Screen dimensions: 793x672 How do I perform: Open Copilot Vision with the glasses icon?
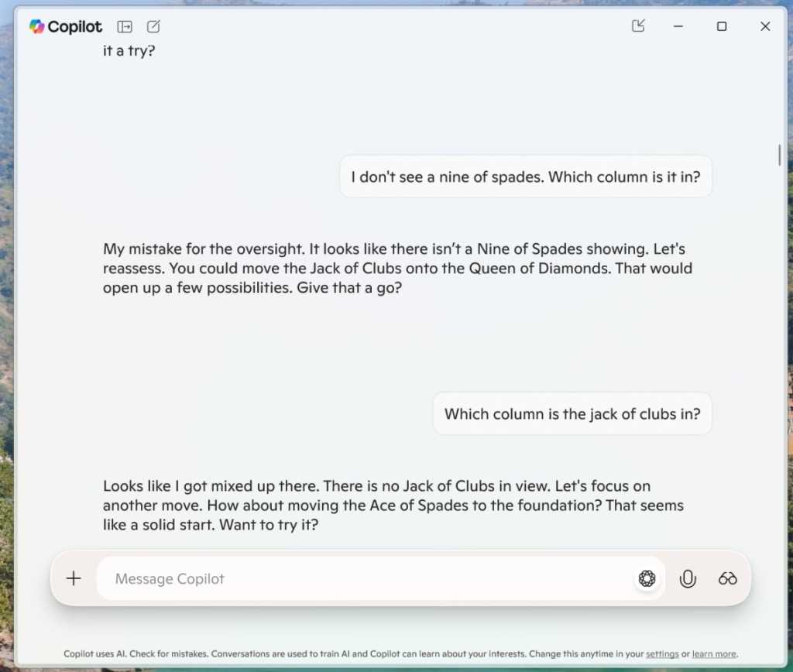click(727, 578)
